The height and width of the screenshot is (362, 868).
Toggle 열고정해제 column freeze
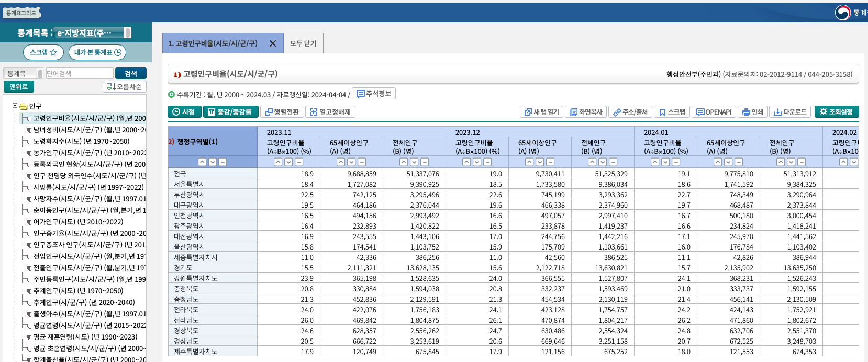330,112
